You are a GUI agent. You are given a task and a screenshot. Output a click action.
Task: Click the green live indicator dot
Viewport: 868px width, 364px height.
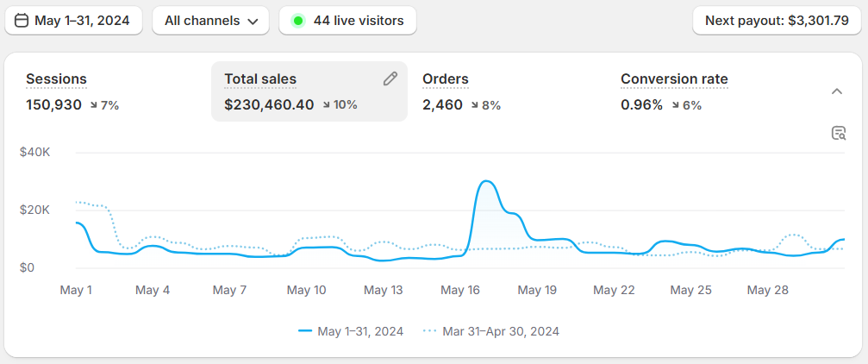pos(298,21)
